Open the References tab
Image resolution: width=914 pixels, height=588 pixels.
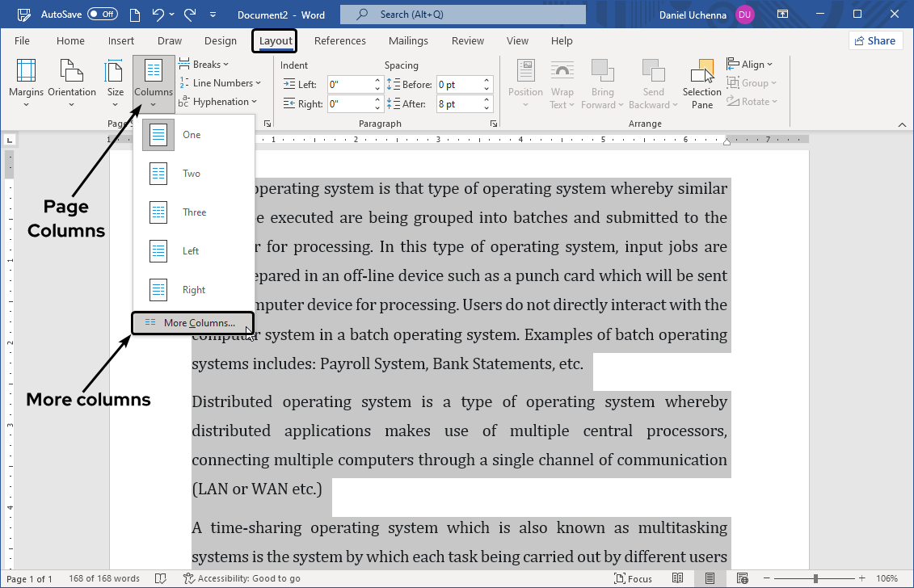tap(339, 41)
